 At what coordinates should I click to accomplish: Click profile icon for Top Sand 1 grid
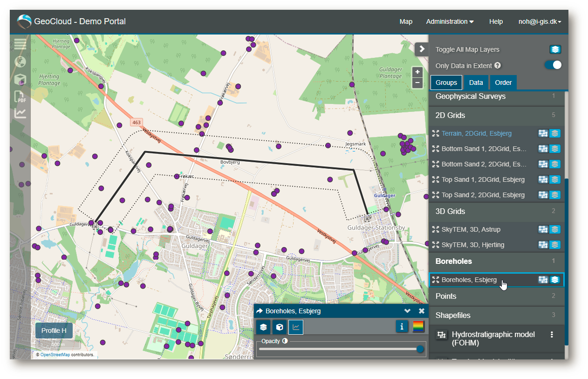click(543, 179)
